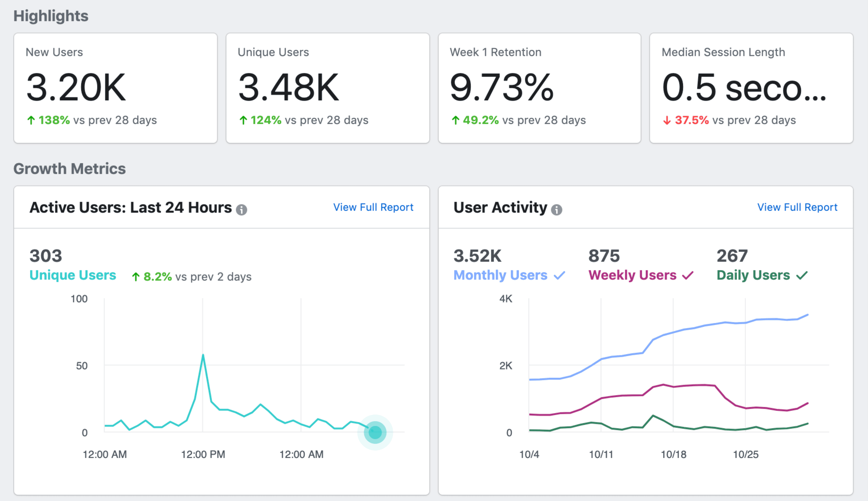Open View Full Report for User Activity
868x501 pixels.
(x=797, y=207)
